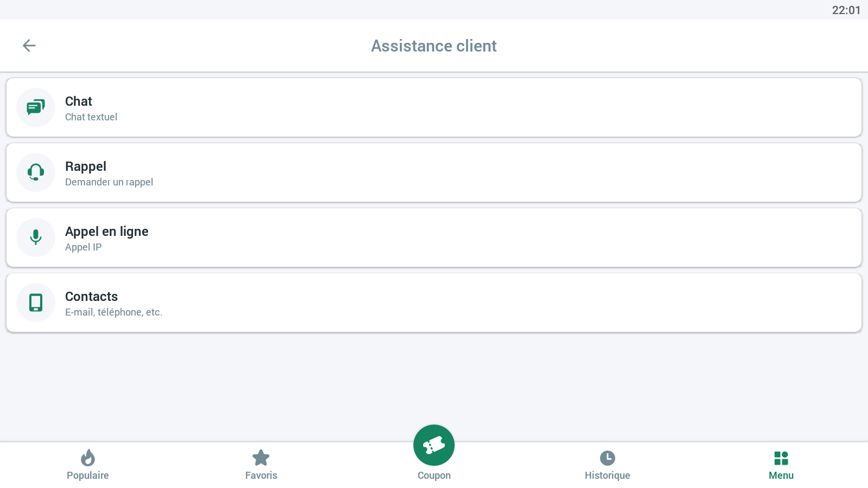Viewport: 868px width, 488px height.
Task: Go to the Favoris tab label
Action: point(261,476)
